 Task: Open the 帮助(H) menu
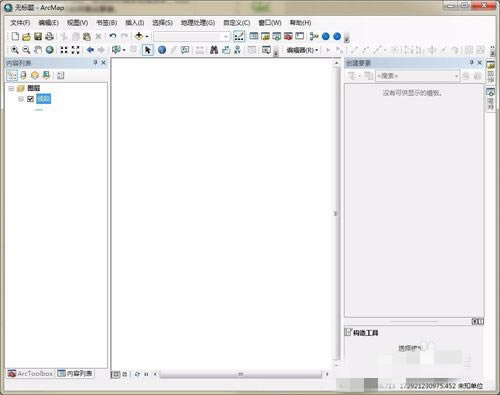[300, 23]
